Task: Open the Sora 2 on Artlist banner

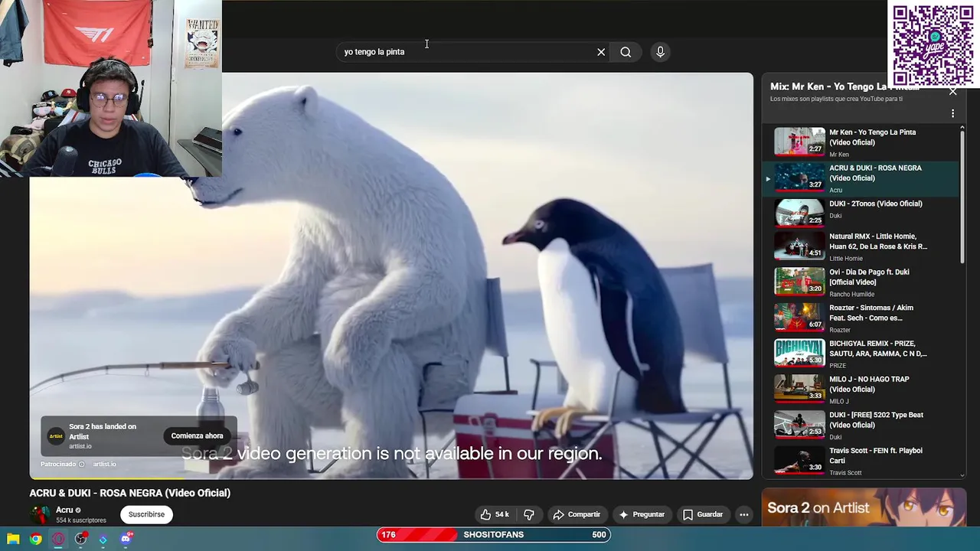Action: 864,508
